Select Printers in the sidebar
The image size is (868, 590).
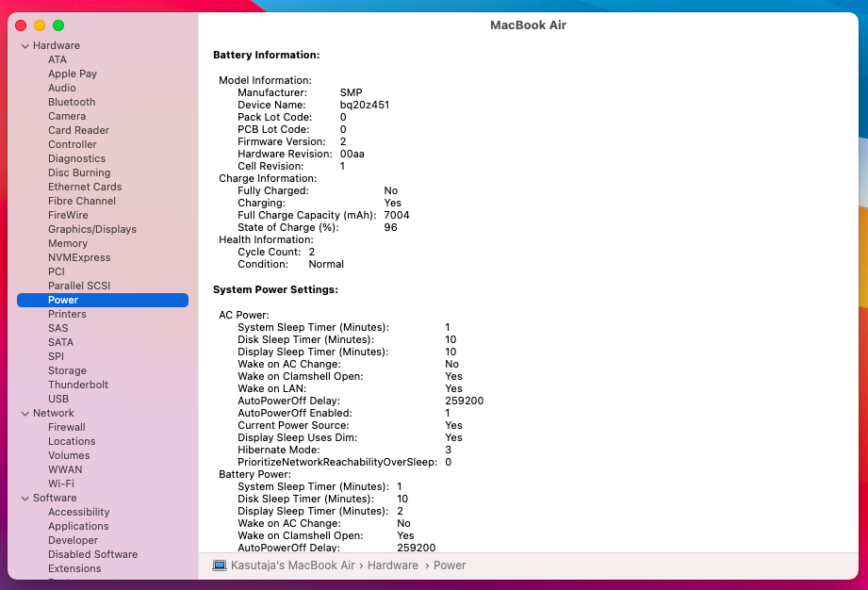coord(67,314)
